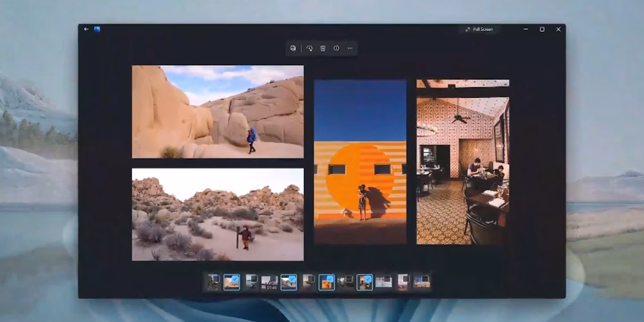Screen dimensions: 644x322
Task: Enter Full Screen view
Action: [x=479, y=29]
